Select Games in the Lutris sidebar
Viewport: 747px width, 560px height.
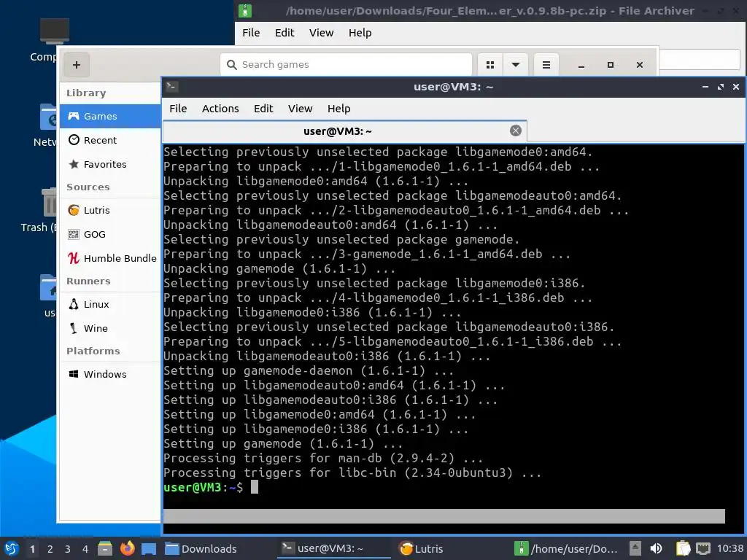pyautogui.click(x=110, y=116)
